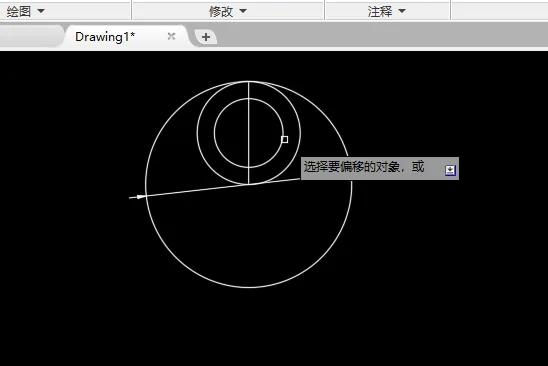The image size is (548, 366).
Task: Open a new drawing tab with plus
Action: [206, 37]
